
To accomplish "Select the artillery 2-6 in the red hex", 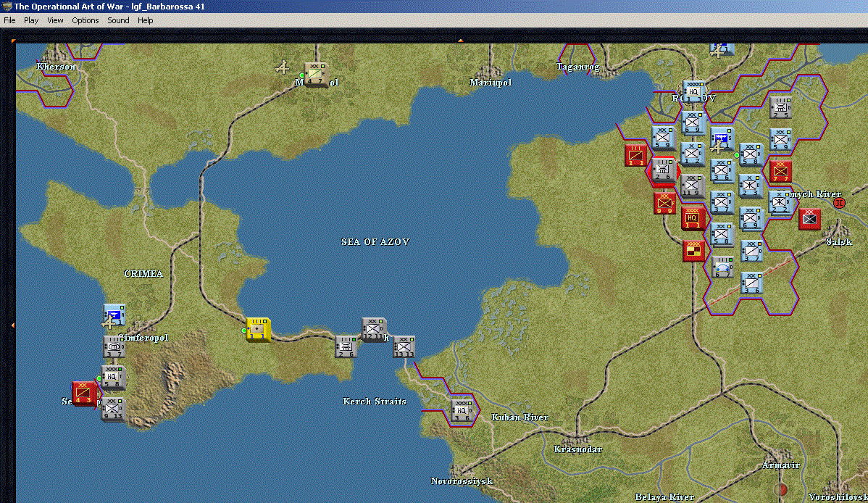I will pyautogui.click(x=663, y=170).
